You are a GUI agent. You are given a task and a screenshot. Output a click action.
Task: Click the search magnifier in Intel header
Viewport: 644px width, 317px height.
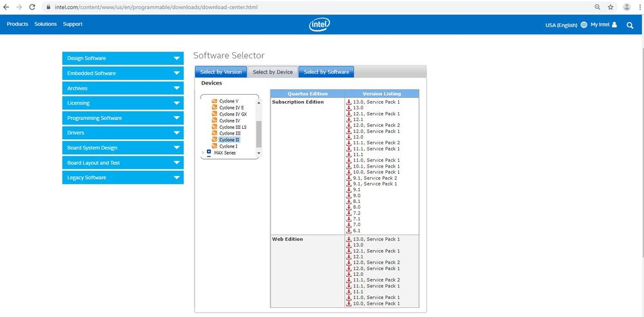tap(630, 25)
